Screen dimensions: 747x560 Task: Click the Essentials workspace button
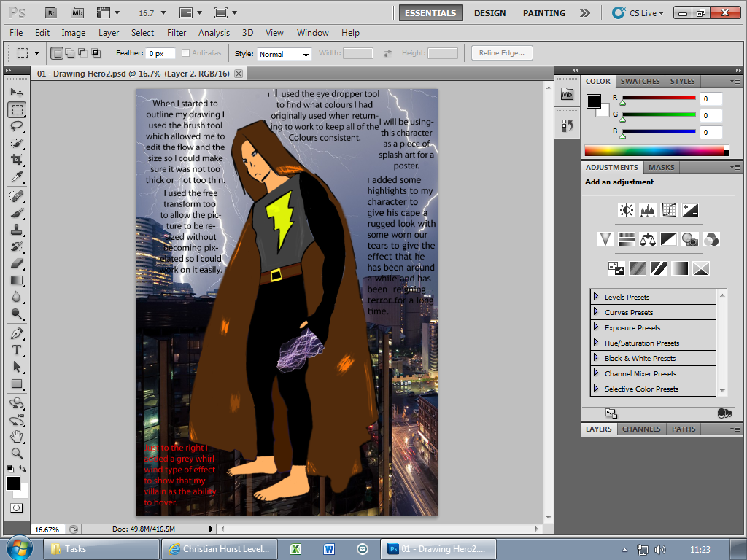[x=430, y=13]
